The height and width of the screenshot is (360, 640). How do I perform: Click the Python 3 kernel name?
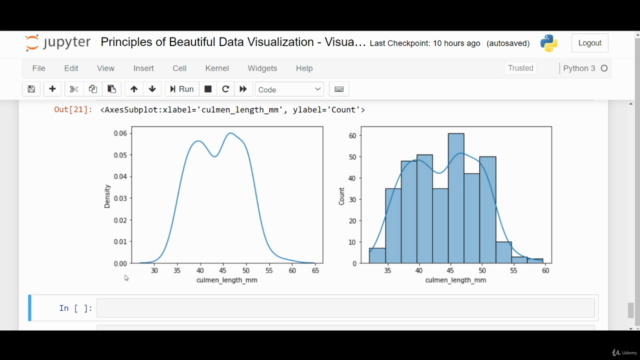(x=579, y=68)
